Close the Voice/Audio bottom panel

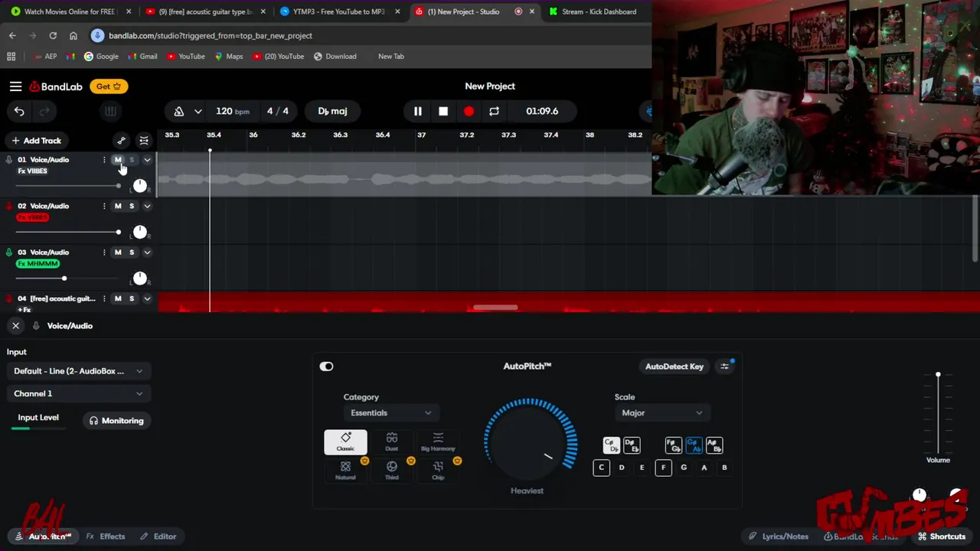tap(15, 326)
